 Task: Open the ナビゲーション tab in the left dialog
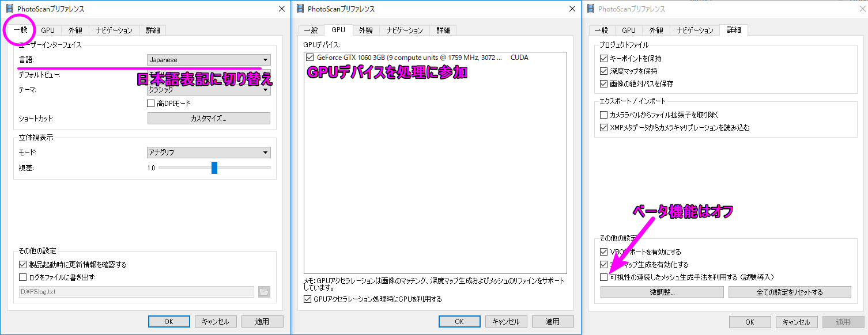[x=114, y=31]
